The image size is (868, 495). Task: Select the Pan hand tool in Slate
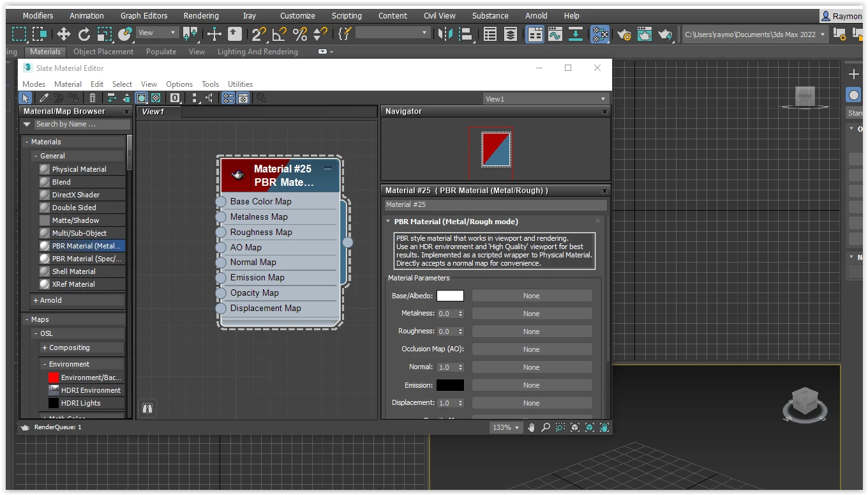coord(531,427)
